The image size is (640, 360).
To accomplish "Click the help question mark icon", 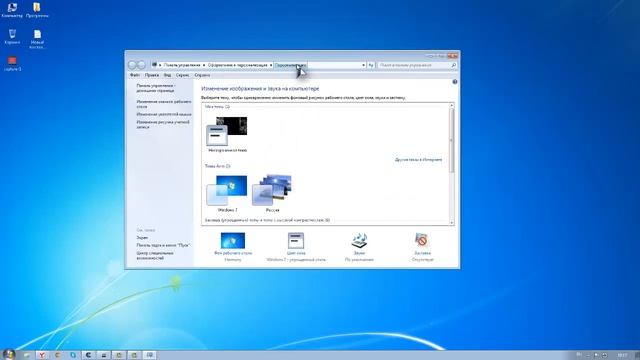I will pos(455,82).
